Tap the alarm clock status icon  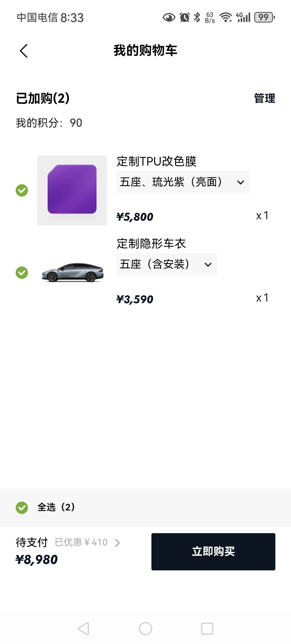pyautogui.click(x=185, y=18)
